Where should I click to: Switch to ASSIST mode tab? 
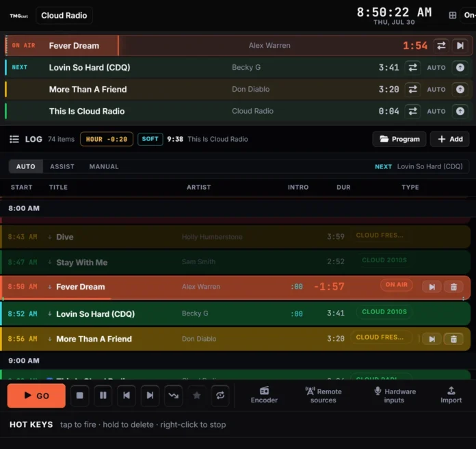point(62,166)
